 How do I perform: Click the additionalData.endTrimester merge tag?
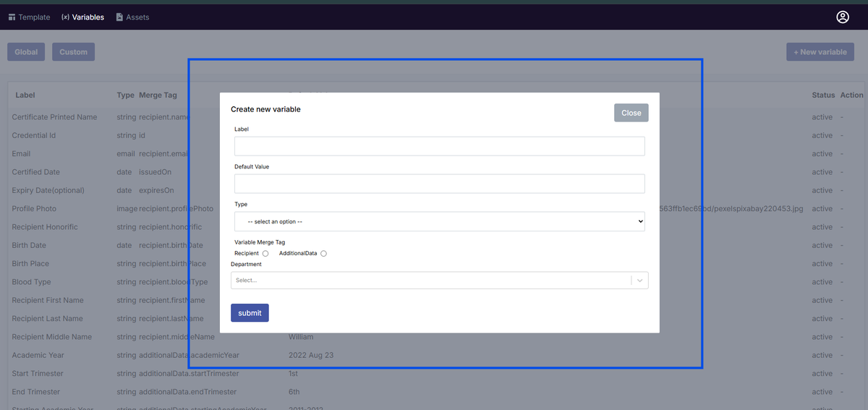tap(187, 392)
